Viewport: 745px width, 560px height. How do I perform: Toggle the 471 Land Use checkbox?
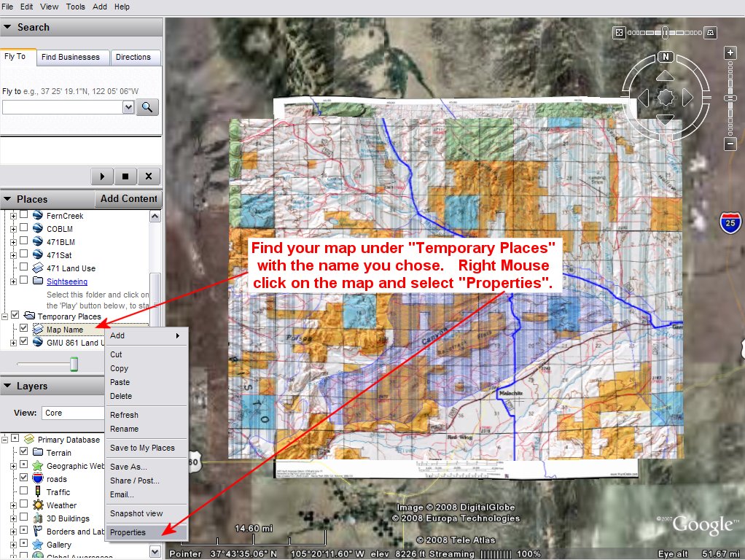(24, 267)
